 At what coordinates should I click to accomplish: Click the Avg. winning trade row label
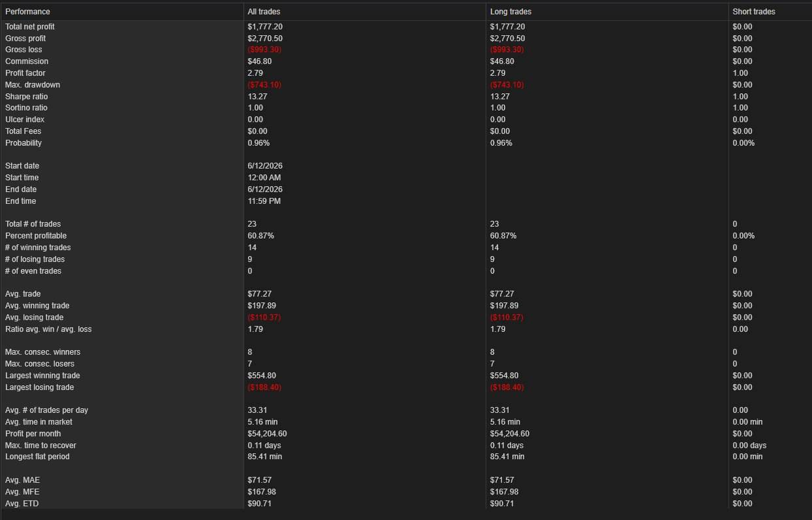[37, 306]
